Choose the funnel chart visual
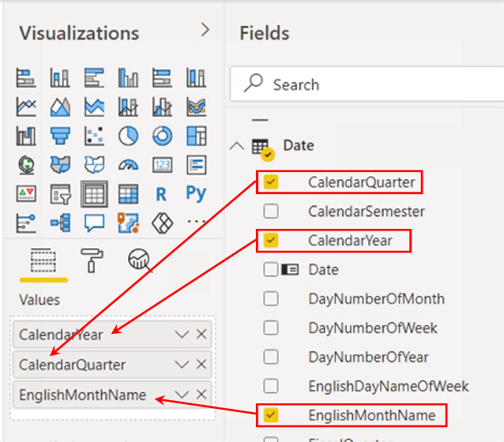The height and width of the screenshot is (442, 504). coord(60,136)
